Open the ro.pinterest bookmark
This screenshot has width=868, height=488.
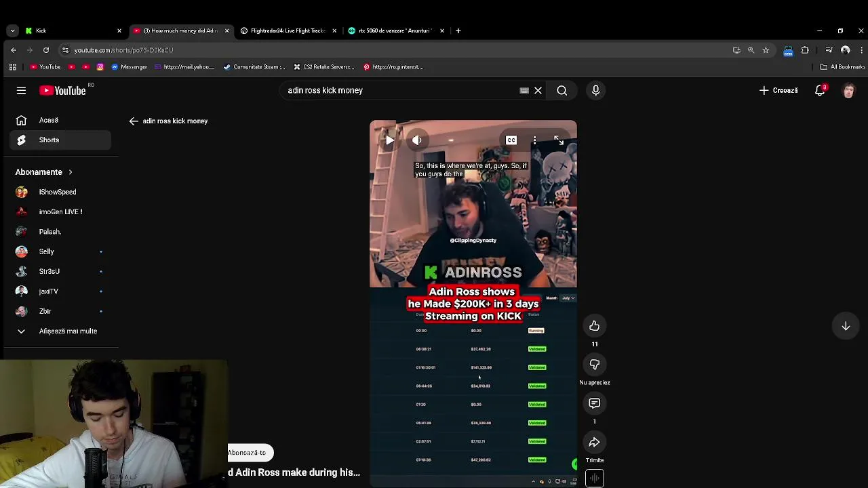393,67
